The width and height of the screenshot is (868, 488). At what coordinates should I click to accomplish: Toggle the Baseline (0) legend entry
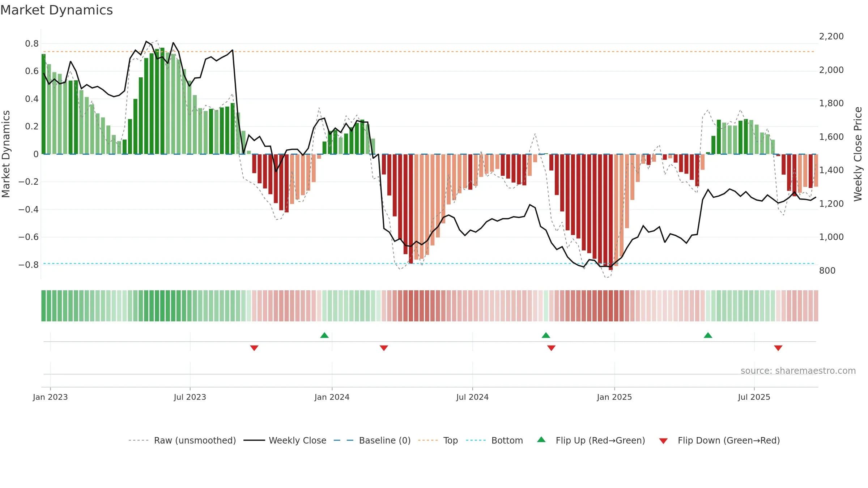[x=372, y=440]
